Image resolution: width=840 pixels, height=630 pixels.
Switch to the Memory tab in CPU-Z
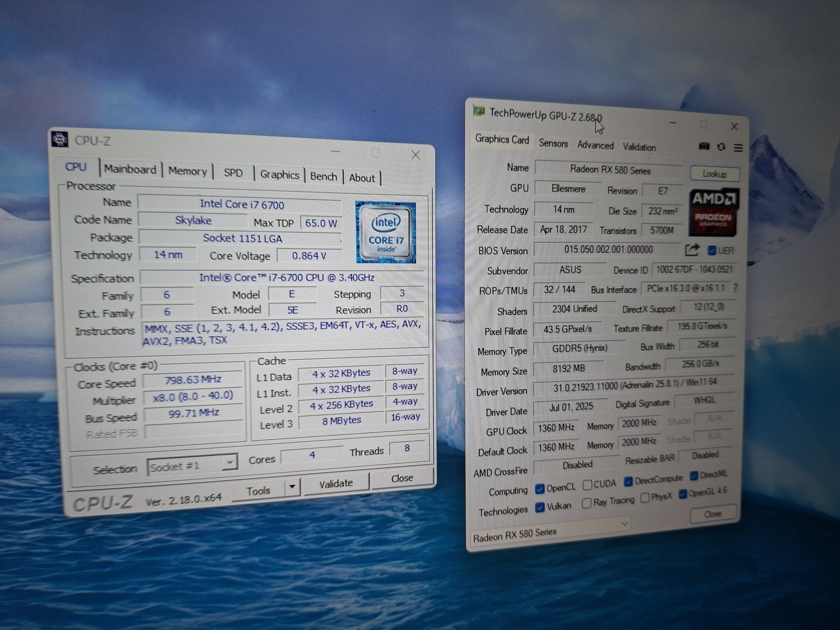[x=187, y=171]
